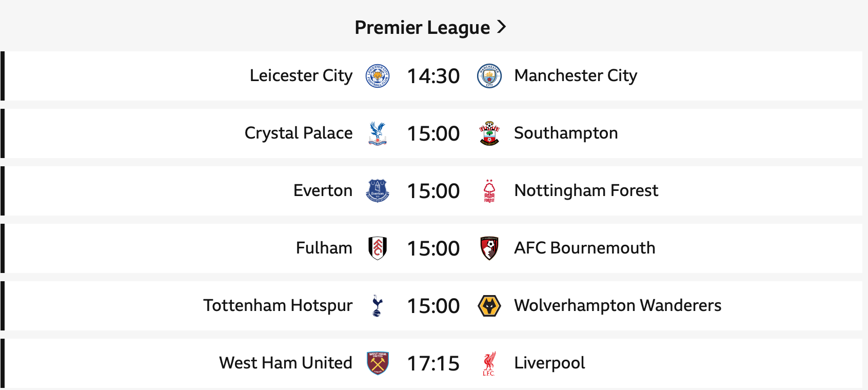This screenshot has width=868, height=390.
Task: Select the Nottingham Forest team name
Action: [586, 191]
